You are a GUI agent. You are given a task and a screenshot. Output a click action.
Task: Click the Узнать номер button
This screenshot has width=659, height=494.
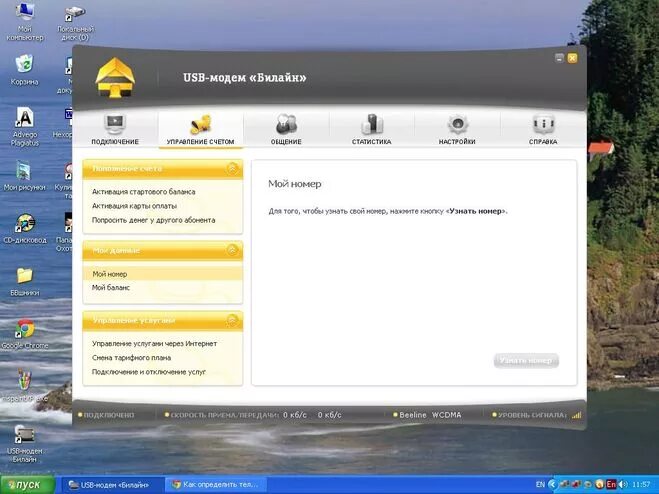526,361
